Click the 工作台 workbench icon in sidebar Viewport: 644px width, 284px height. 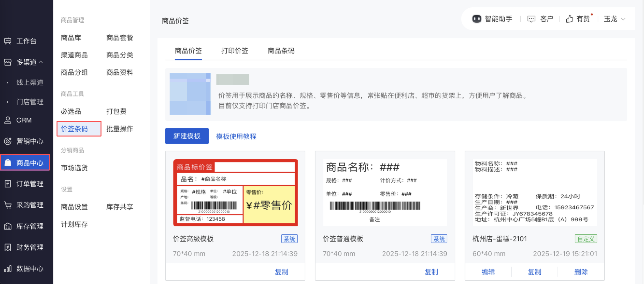click(8, 41)
